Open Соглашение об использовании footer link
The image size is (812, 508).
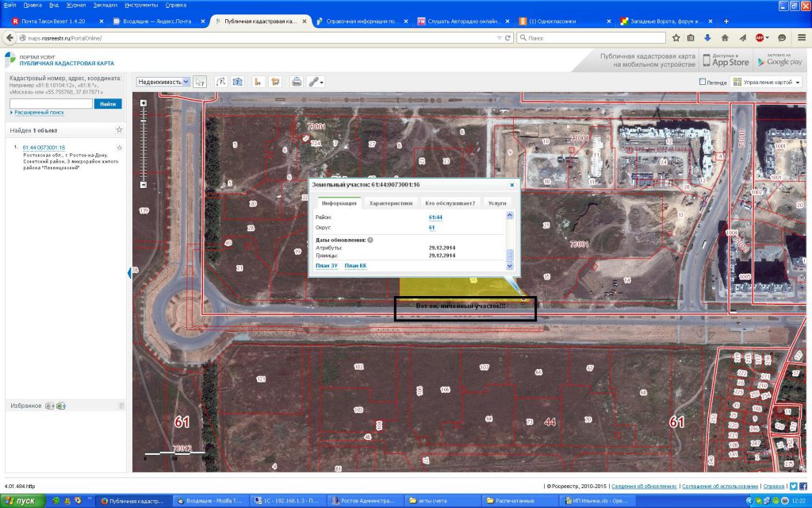720,487
